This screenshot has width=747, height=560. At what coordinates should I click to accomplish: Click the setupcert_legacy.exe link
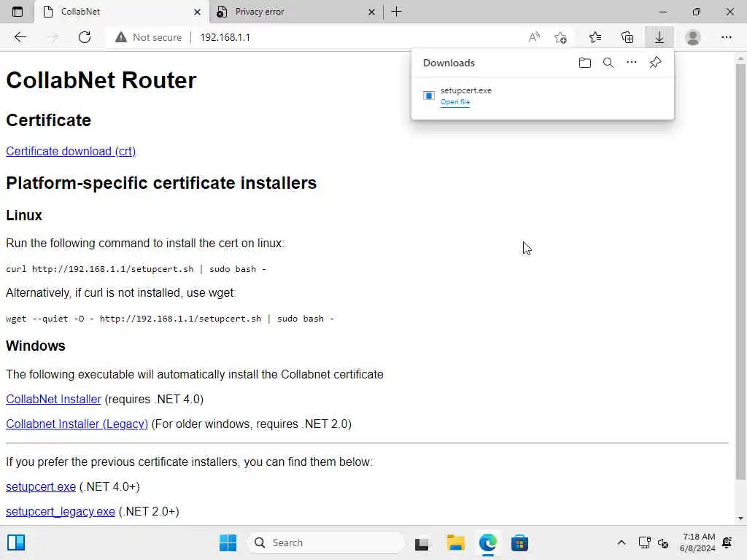pyautogui.click(x=61, y=511)
